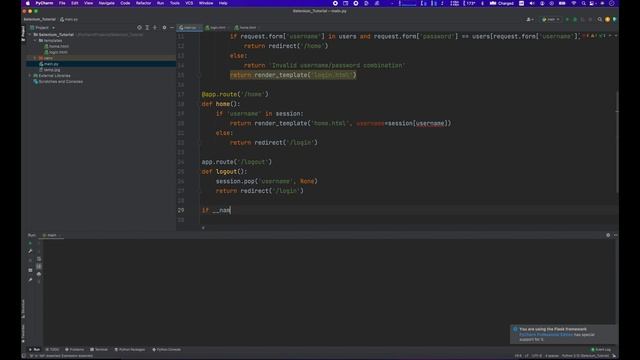The height and width of the screenshot is (360, 640).
Task: Click the print icon in Run panel
Action: tap(39, 274)
